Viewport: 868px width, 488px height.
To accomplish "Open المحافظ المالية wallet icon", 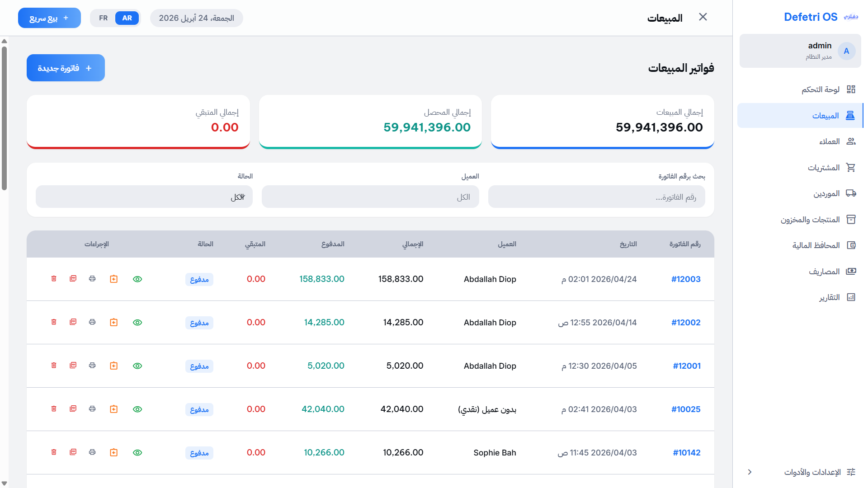I will (x=852, y=245).
